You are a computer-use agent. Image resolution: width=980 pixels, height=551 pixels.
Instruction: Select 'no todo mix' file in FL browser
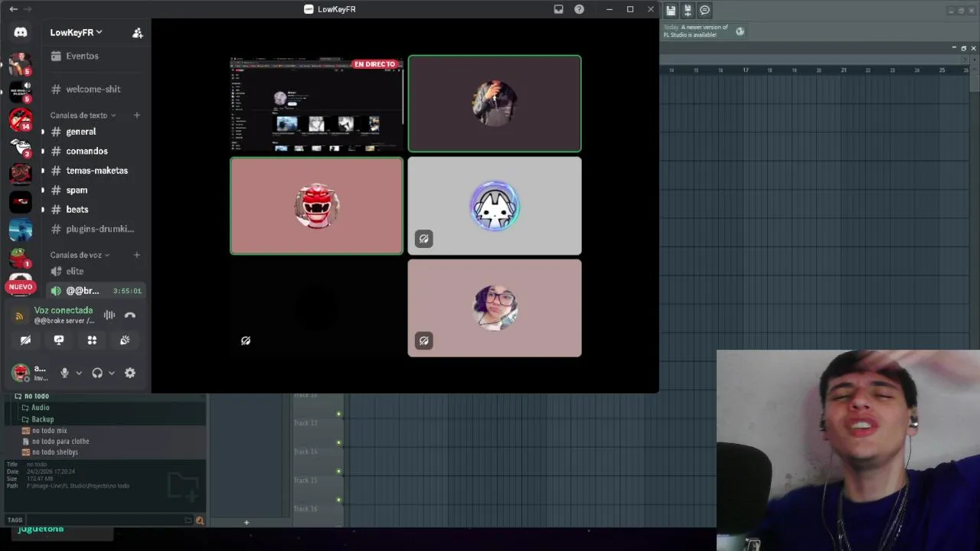point(50,431)
